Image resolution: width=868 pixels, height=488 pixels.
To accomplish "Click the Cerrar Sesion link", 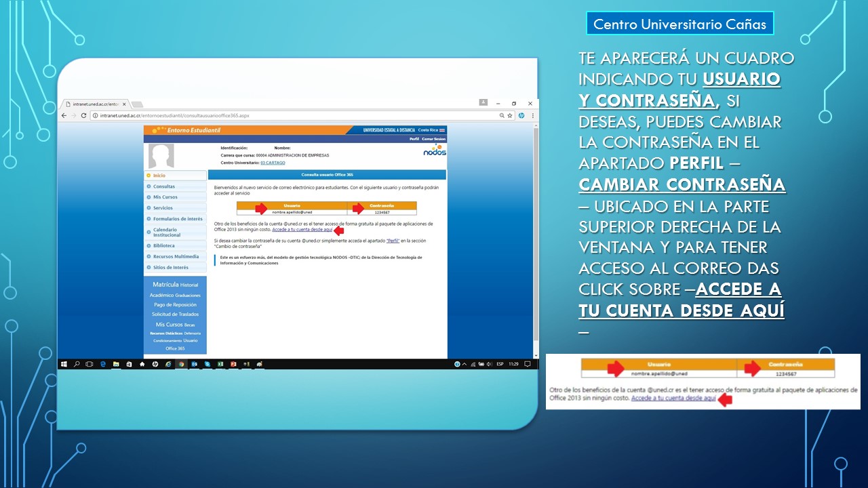I will click(434, 138).
